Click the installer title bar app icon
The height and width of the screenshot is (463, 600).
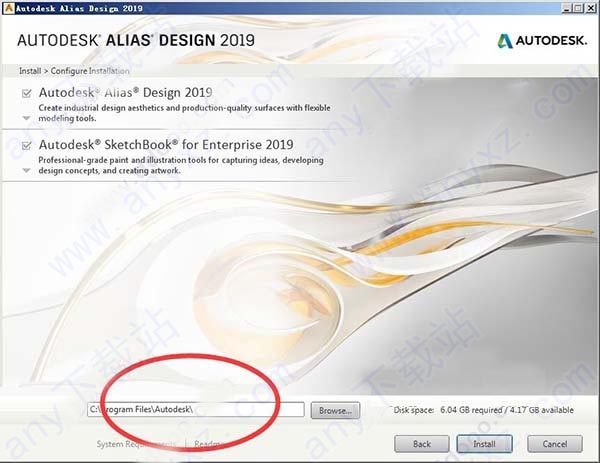tap(8, 8)
